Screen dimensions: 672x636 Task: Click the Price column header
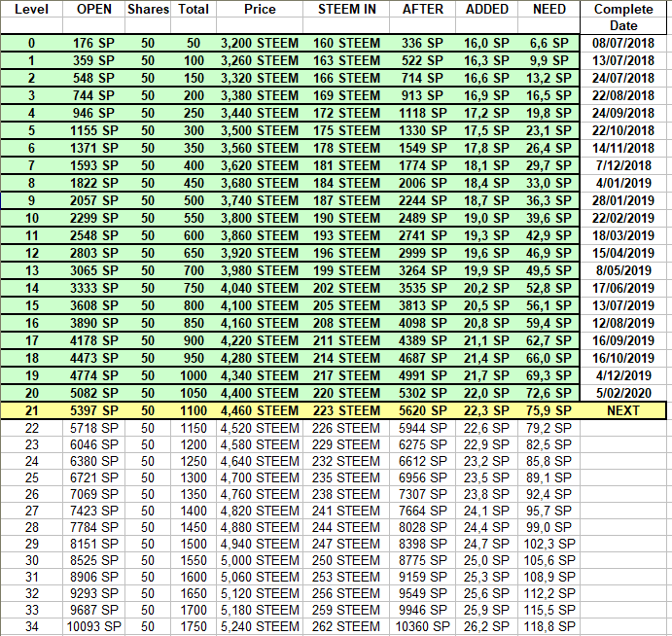point(260,9)
